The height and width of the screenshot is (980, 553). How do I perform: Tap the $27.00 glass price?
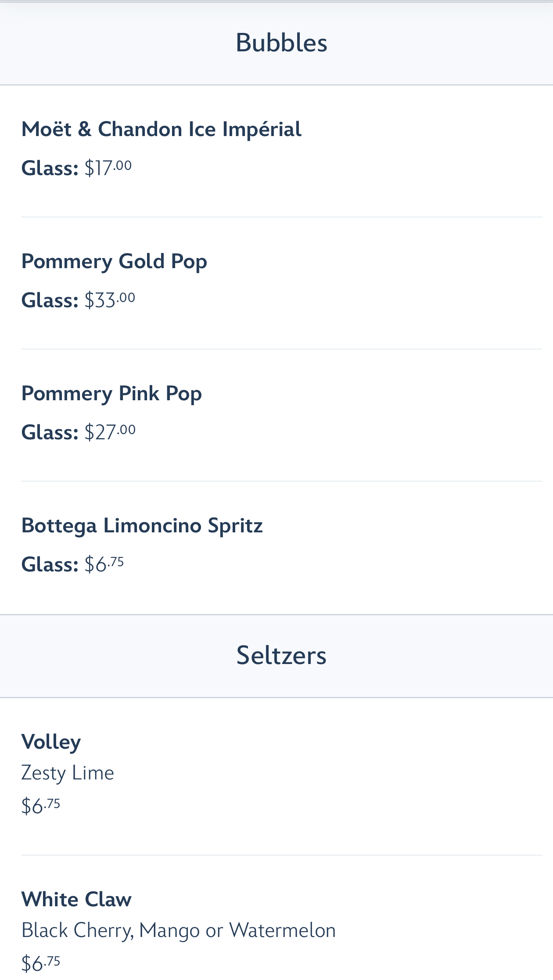110,433
